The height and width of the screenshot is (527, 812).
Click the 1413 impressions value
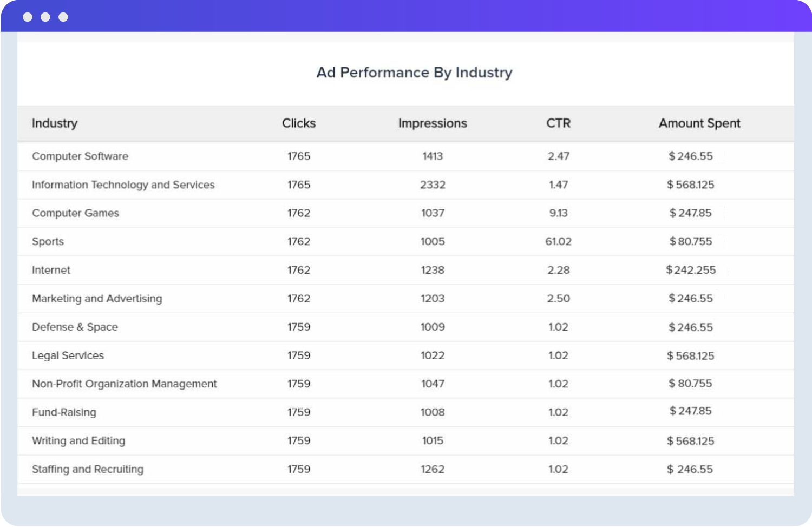coord(433,156)
